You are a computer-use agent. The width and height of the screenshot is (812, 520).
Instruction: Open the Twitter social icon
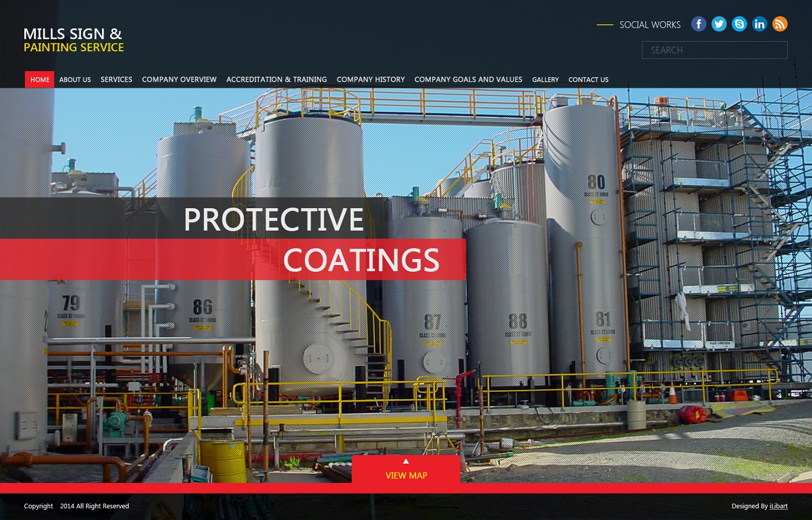(x=719, y=24)
